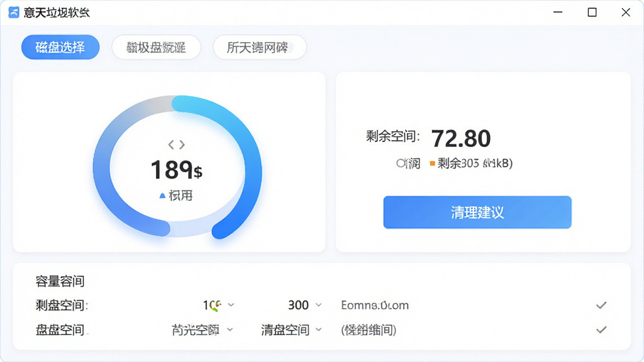644x362 pixels.
Task: Click the parenthesized text right of 清盘空间
Action: (x=369, y=330)
